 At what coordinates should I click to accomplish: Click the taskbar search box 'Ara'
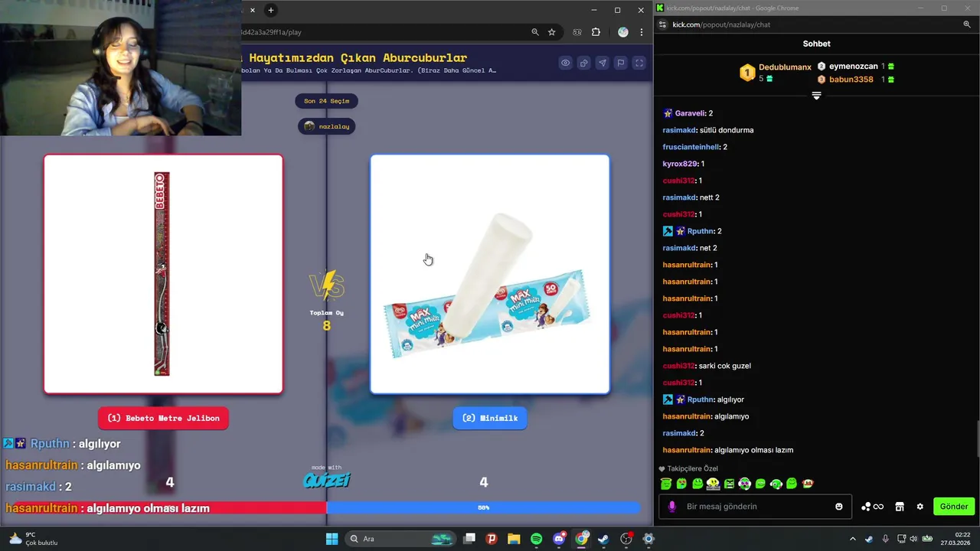pyautogui.click(x=400, y=539)
